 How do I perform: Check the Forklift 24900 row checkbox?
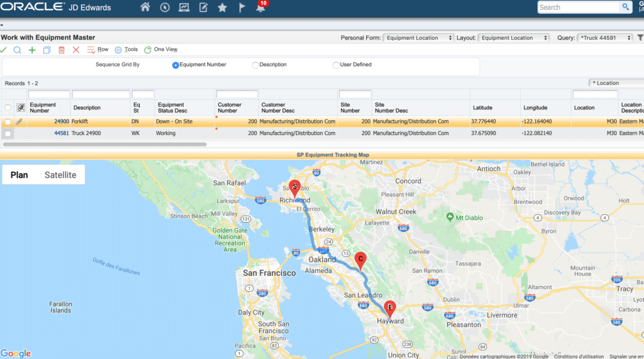tap(8, 121)
